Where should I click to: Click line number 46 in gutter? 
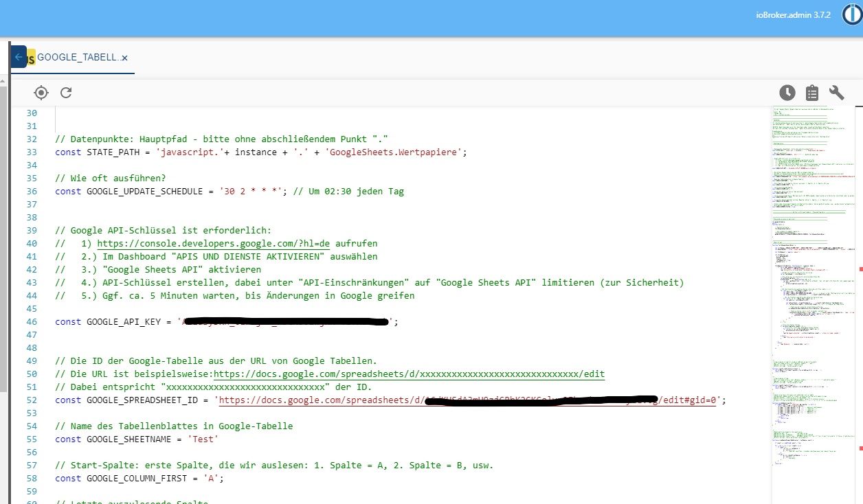[31, 321]
